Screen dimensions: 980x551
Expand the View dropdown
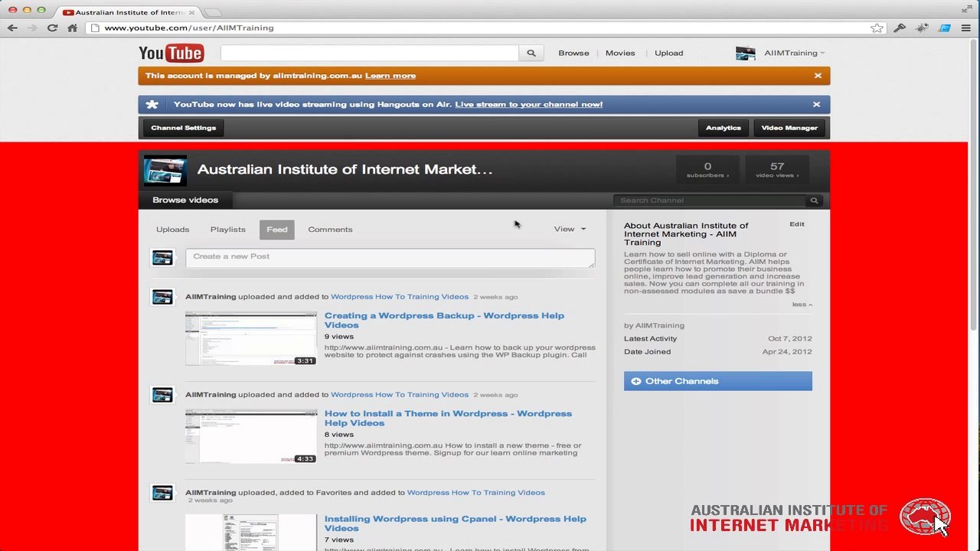[x=570, y=229]
